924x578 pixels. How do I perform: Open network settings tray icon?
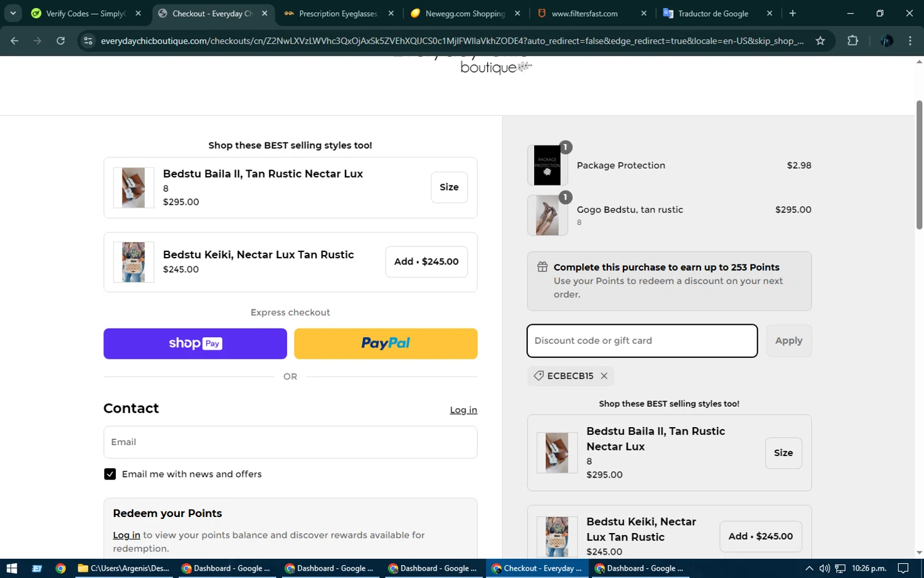840,568
